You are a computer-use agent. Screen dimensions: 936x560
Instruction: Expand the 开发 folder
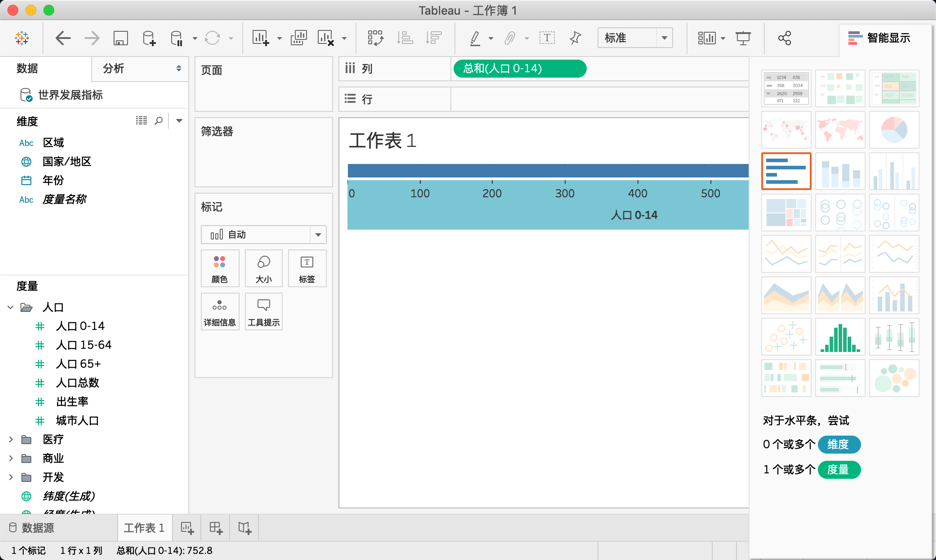click(x=10, y=477)
